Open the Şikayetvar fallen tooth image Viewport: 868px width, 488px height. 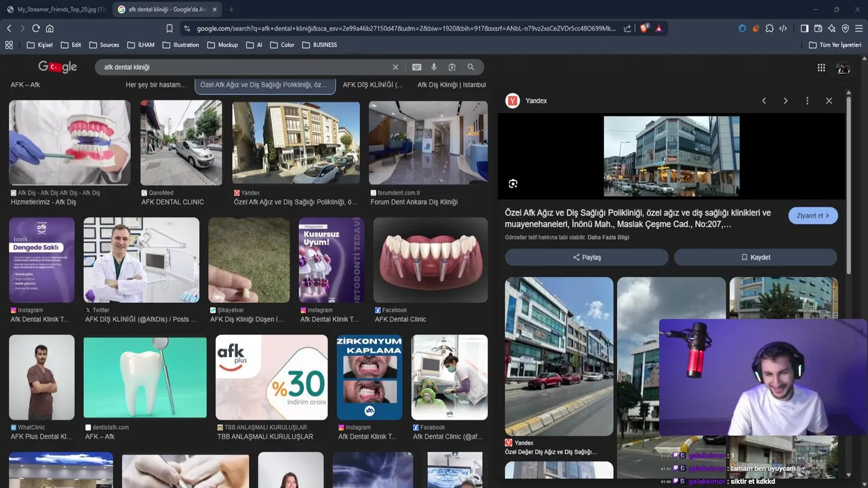coord(249,260)
